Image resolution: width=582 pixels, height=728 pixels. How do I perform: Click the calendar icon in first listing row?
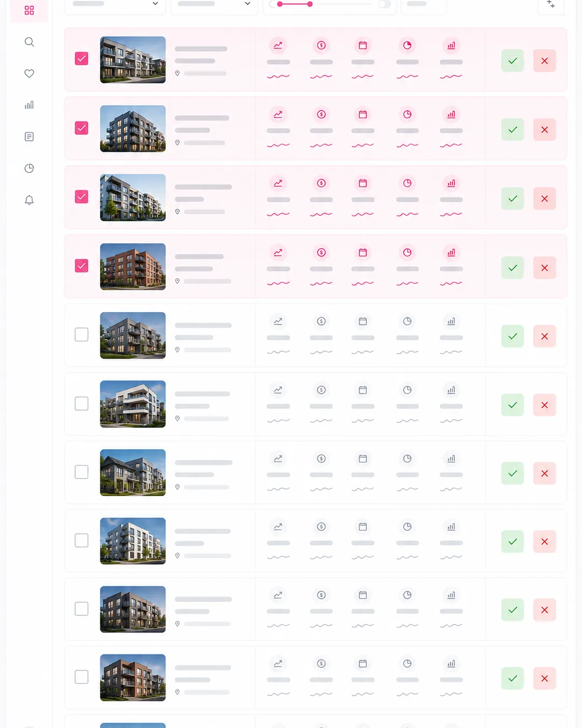click(363, 45)
